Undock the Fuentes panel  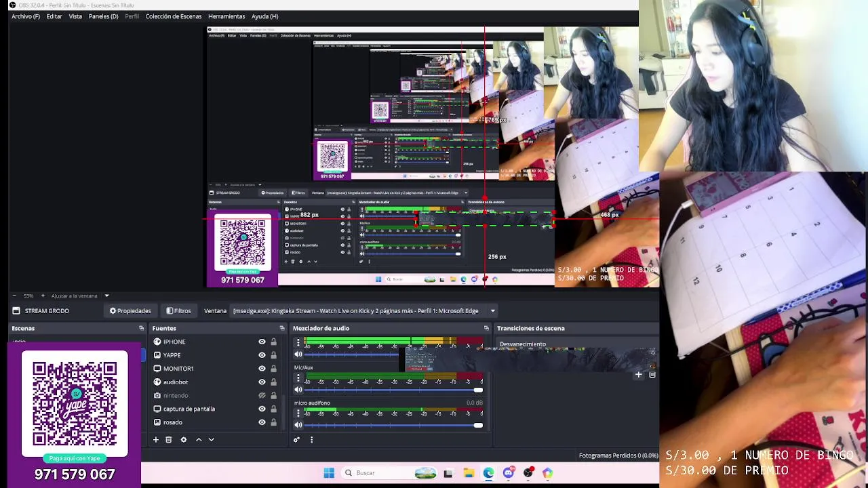coord(282,328)
